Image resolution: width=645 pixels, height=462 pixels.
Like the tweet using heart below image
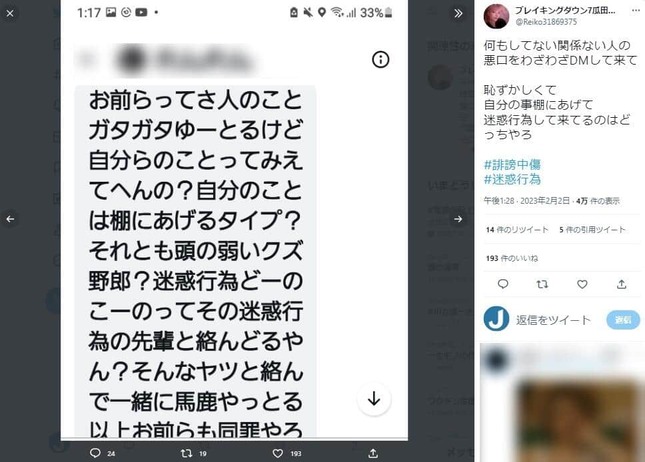coord(278,453)
